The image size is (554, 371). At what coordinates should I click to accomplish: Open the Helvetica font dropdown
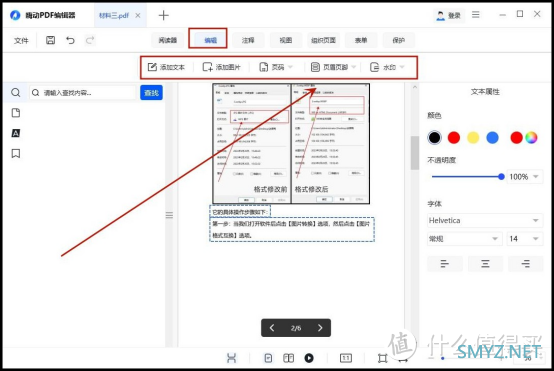click(485, 220)
